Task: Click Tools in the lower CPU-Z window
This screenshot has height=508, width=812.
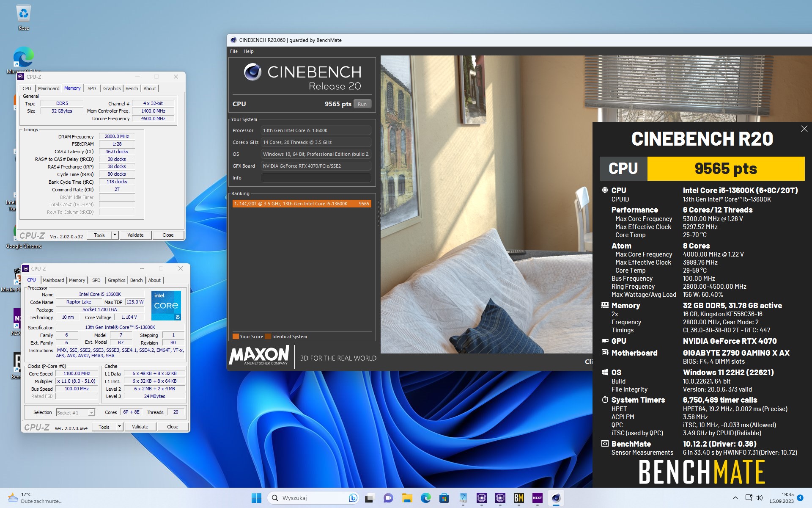Action: click(104, 427)
